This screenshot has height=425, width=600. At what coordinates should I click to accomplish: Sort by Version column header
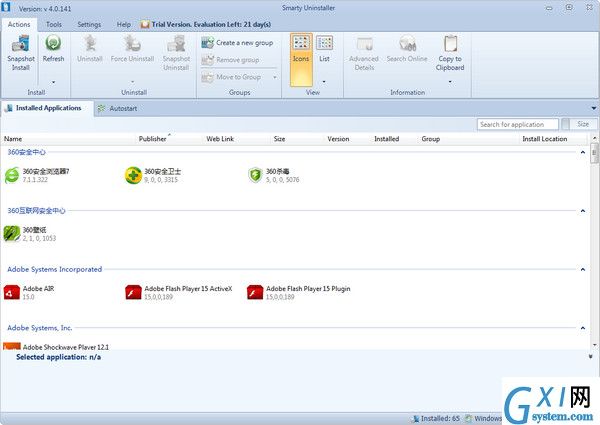point(338,139)
